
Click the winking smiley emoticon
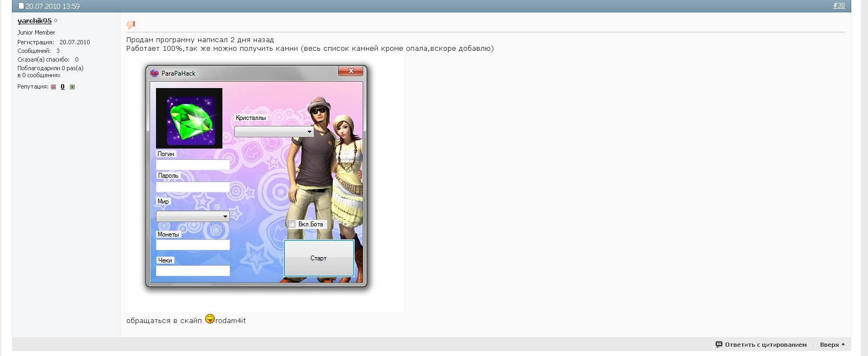point(210,319)
